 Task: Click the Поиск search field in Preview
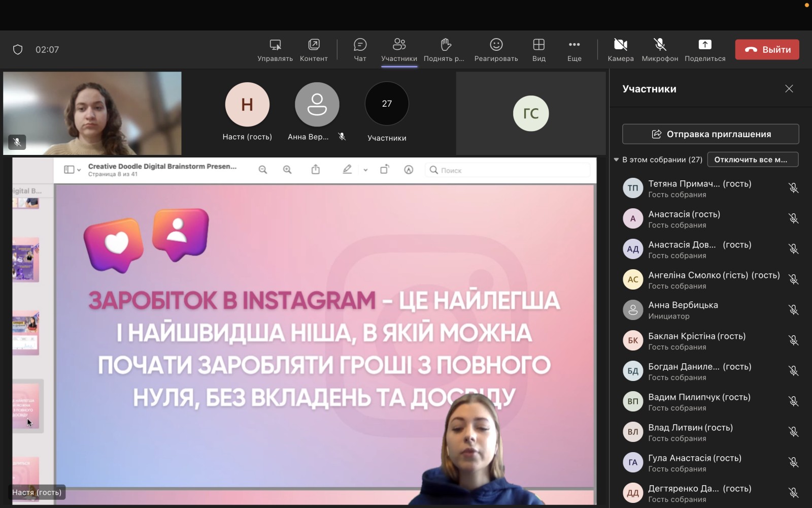(x=507, y=170)
